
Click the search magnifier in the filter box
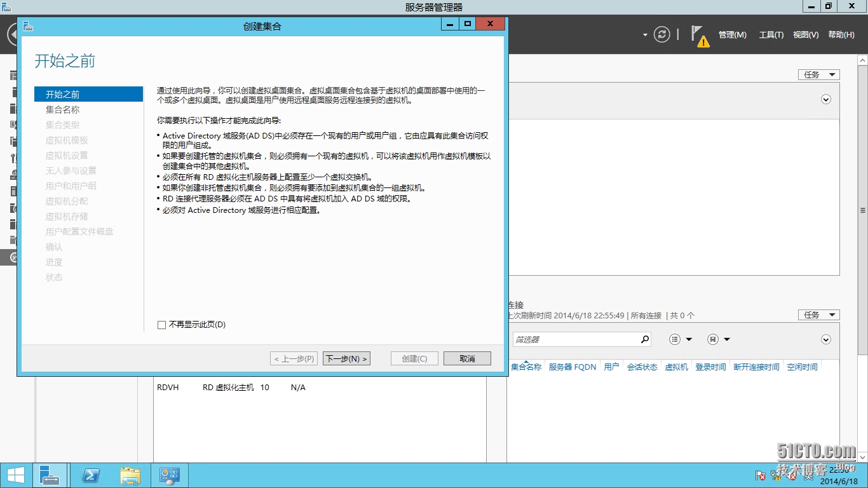645,339
